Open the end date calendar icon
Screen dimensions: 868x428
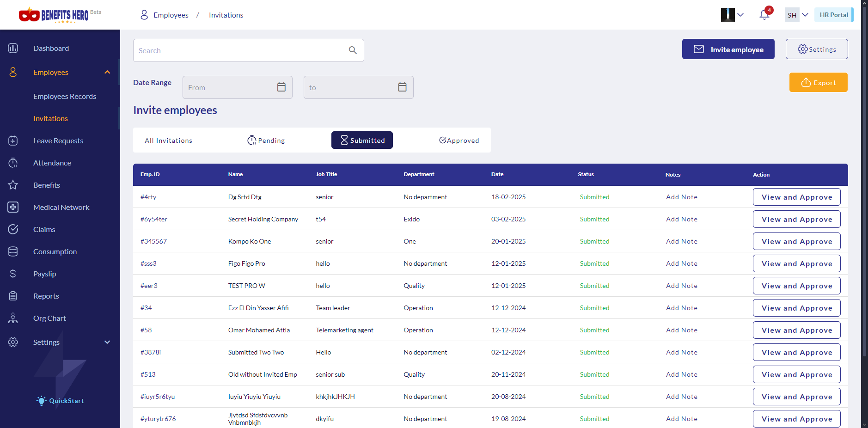(x=402, y=87)
